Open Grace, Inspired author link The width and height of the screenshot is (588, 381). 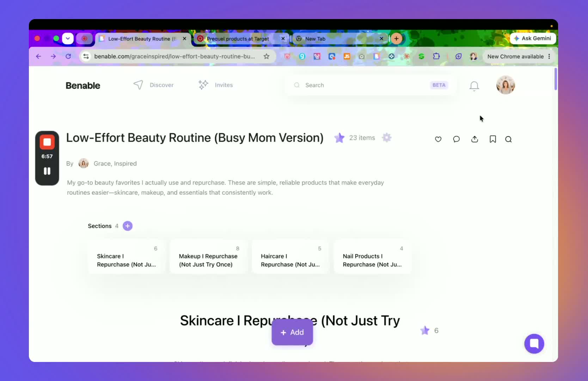[115, 164]
